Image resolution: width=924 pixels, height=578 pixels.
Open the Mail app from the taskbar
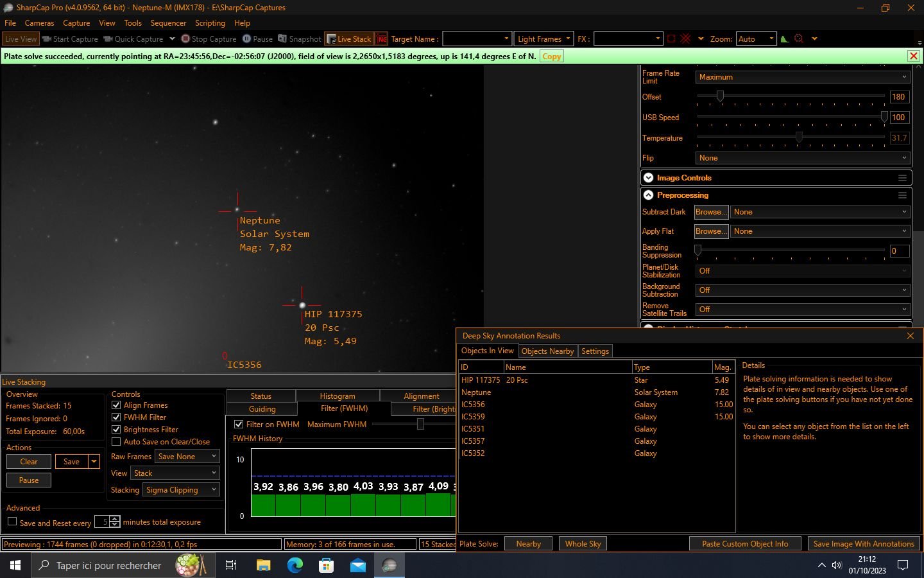coord(358,565)
